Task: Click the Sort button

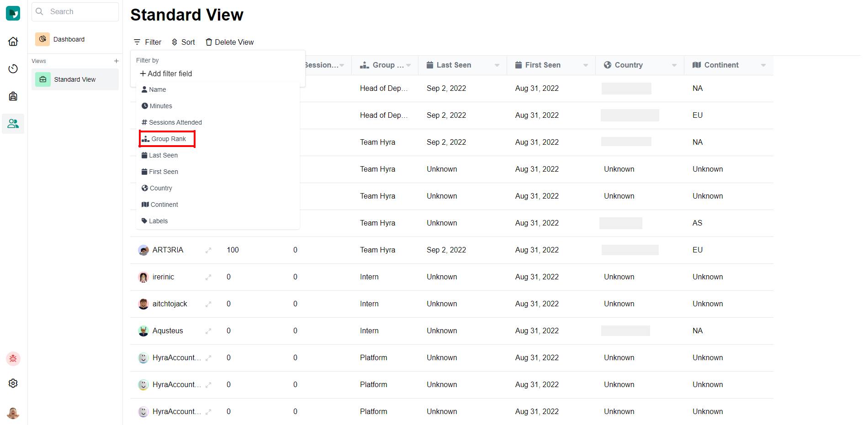Action: point(183,42)
